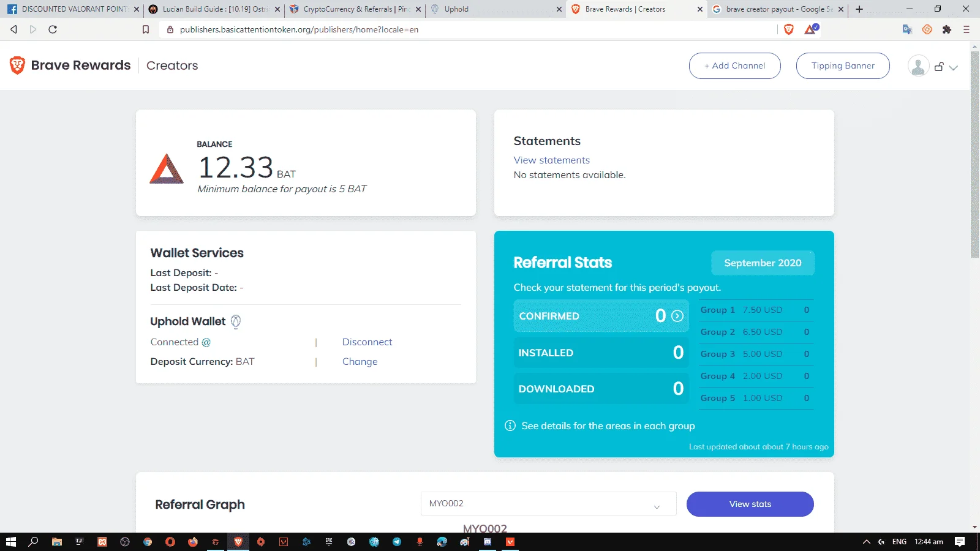Click the 12:44 am taskbar clock
This screenshot has width=980, height=551.
point(929,542)
